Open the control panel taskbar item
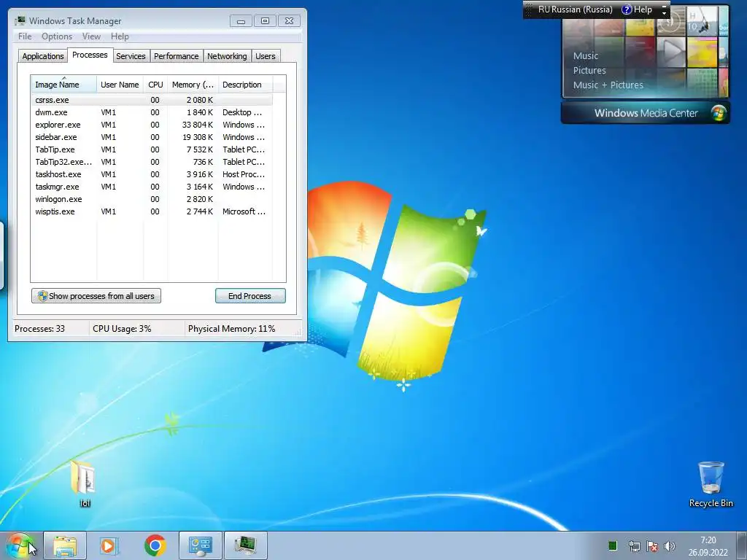747x560 pixels. pyautogui.click(x=200, y=545)
